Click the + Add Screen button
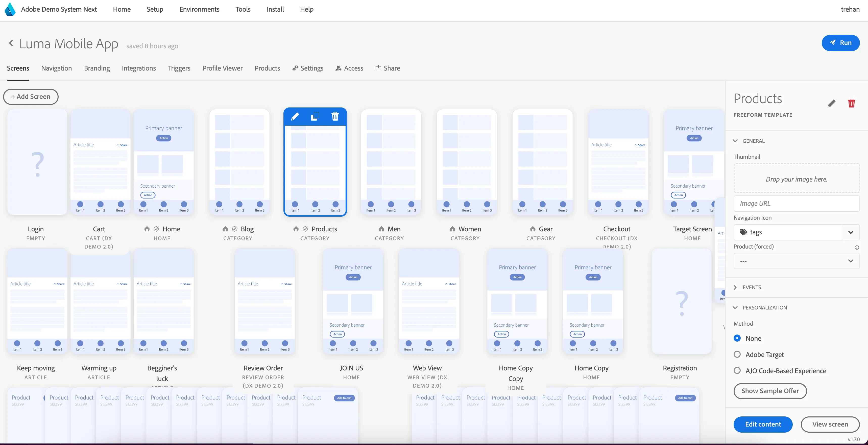 pyautogui.click(x=31, y=97)
